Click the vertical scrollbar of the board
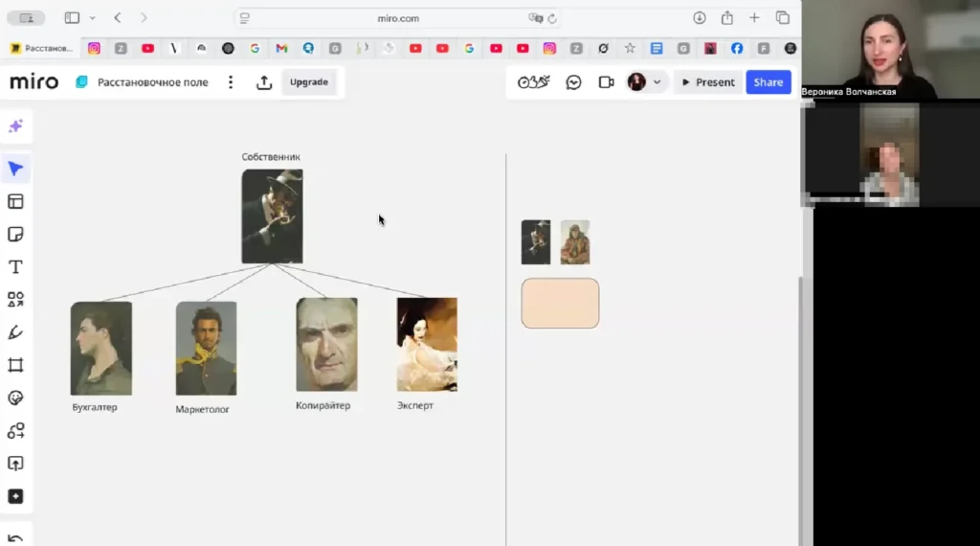Screen dimensions: 980x546 801,410
